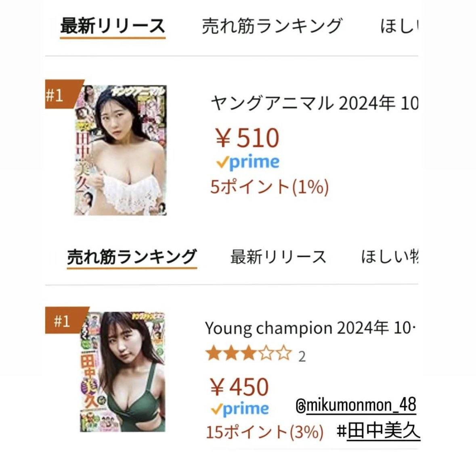Switch to the underlined 売れ筋ランキング tab above Young champion
The width and height of the screenshot is (476, 472).
click(132, 257)
